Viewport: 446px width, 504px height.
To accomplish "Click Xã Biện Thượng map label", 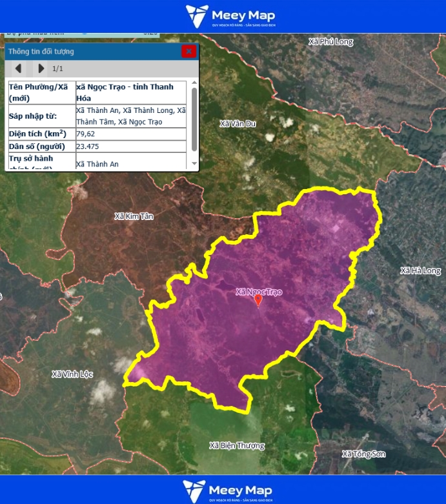I will click(x=237, y=445).
